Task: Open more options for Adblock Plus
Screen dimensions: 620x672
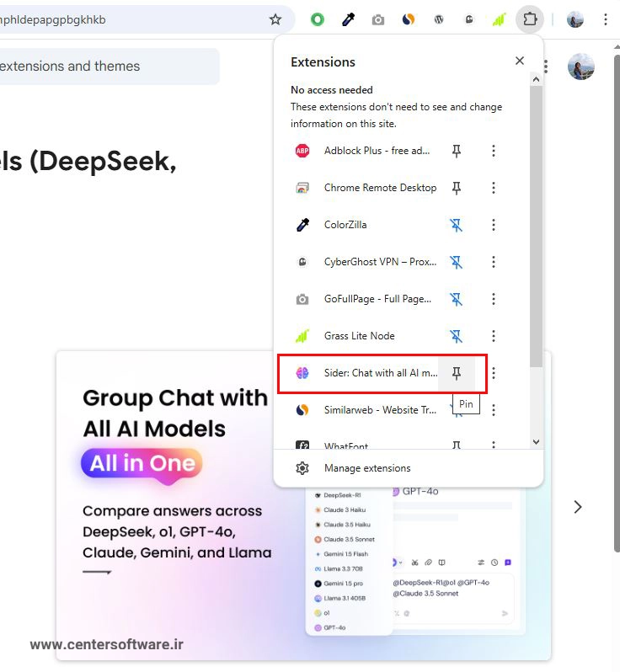Action: [494, 151]
